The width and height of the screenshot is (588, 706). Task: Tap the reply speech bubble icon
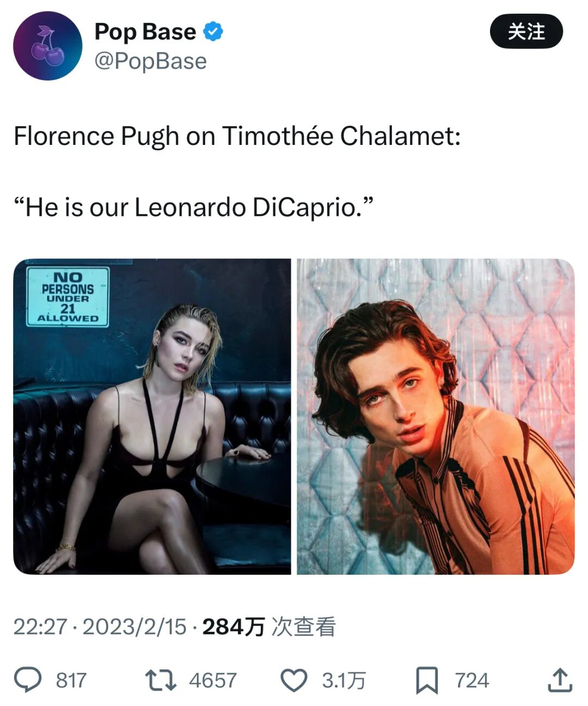(x=28, y=680)
